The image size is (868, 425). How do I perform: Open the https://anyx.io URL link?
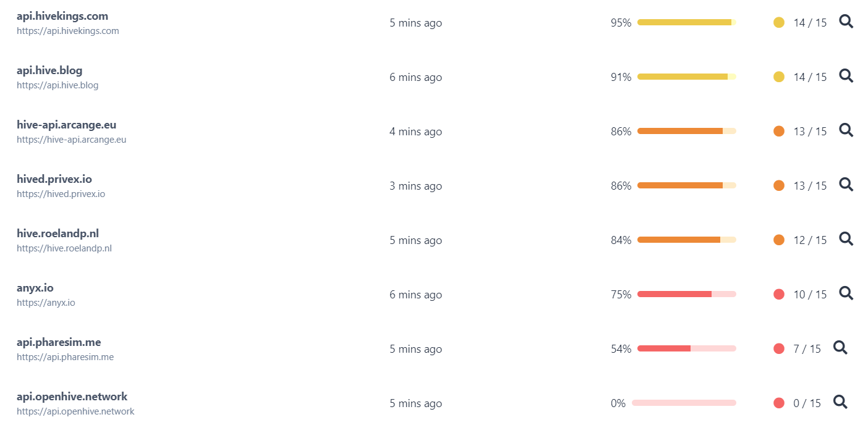coord(46,303)
